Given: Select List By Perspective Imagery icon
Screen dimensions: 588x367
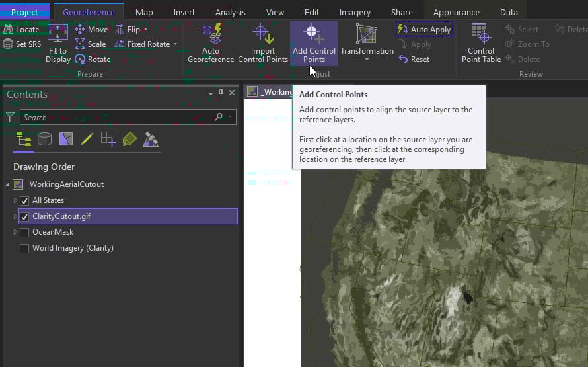Looking at the screenshot, I should tap(151, 140).
